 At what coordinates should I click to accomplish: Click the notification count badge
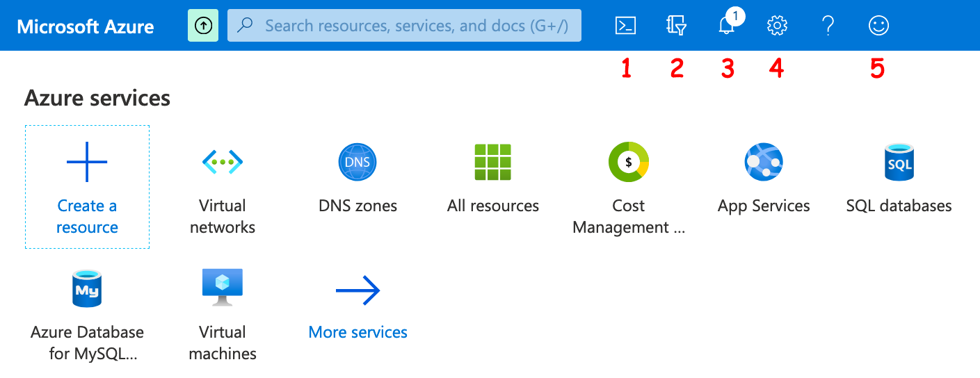tap(734, 16)
